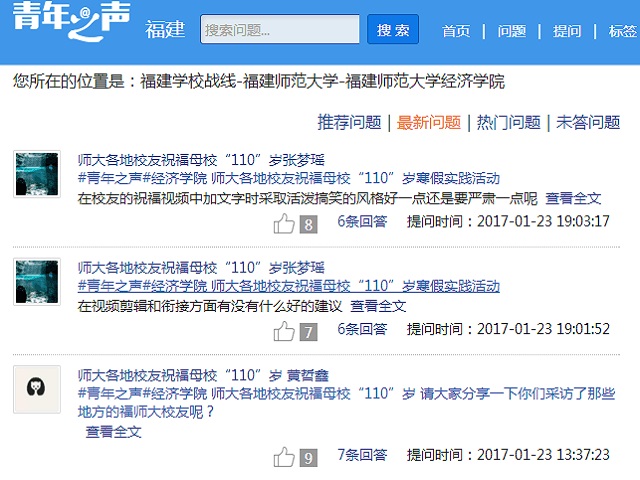This screenshot has width=640, height=480.
Task: Open 张梦瑶 question title above 视频剪辑 text
Action: 201,268
